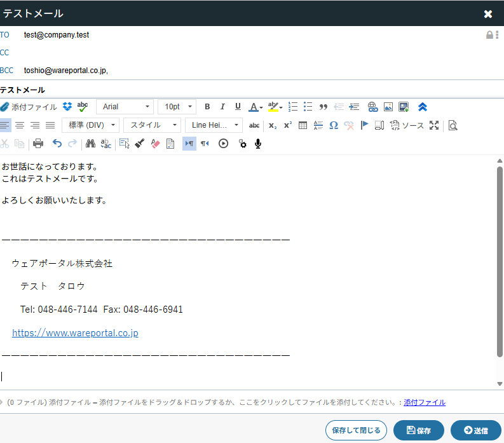The height and width of the screenshot is (443, 504).
Task: Expand the 標準 (DIV) format dropdown
Action: click(x=90, y=125)
